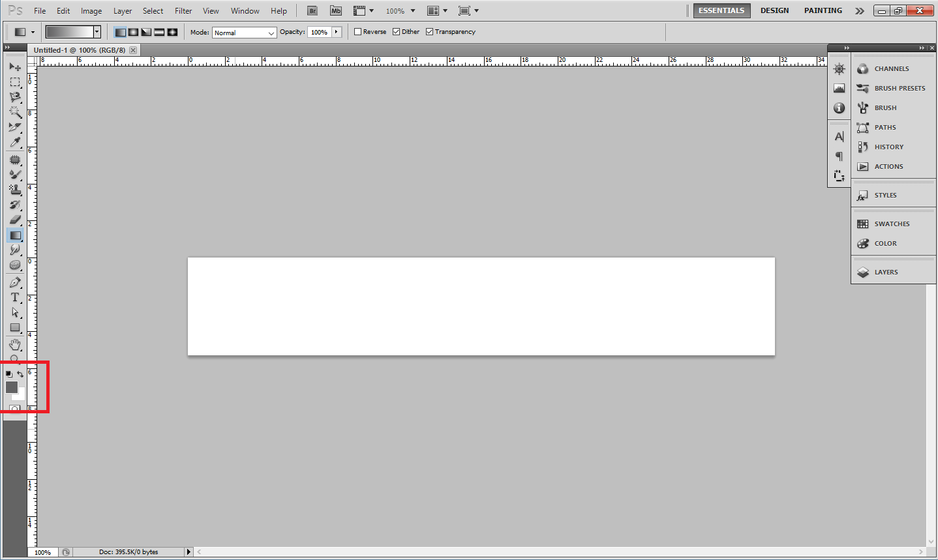The width and height of the screenshot is (938, 560).
Task: Disable the Transparency checkbox
Action: [429, 32]
